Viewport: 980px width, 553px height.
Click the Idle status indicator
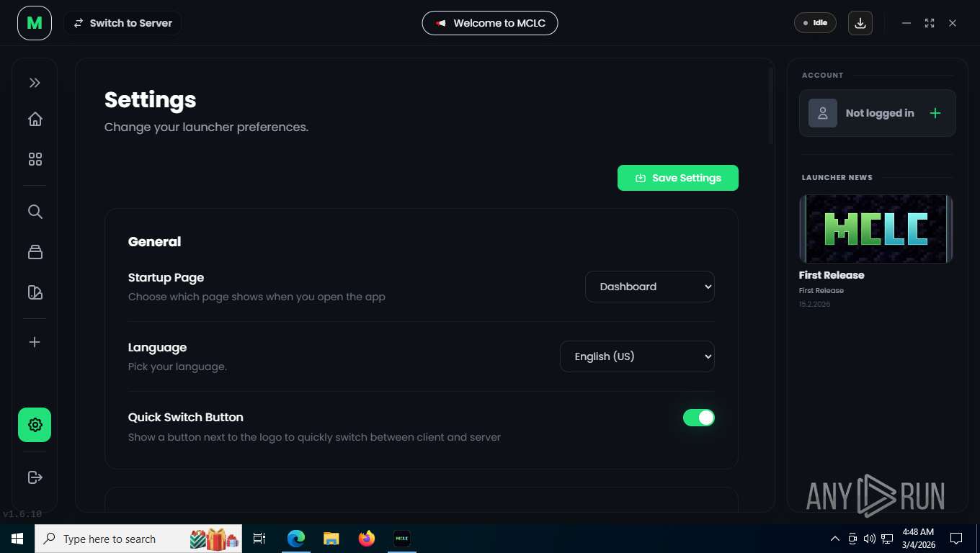click(x=815, y=23)
